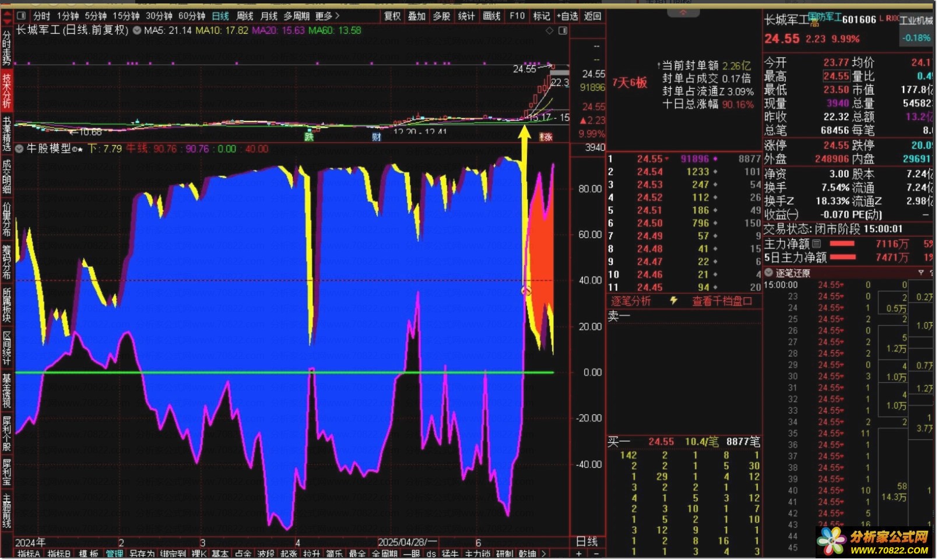This screenshot has width=938, height=560.
Task: Open F10 company info
Action: 517,16
